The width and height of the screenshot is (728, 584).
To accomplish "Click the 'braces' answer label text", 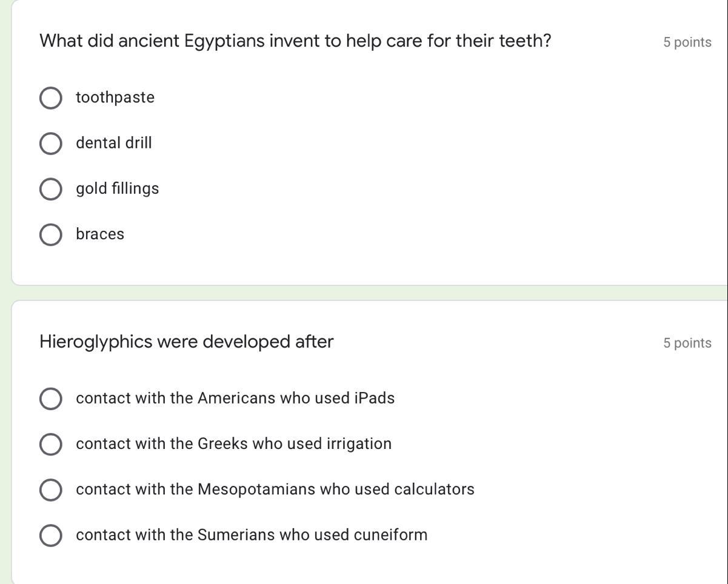I will tap(100, 234).
